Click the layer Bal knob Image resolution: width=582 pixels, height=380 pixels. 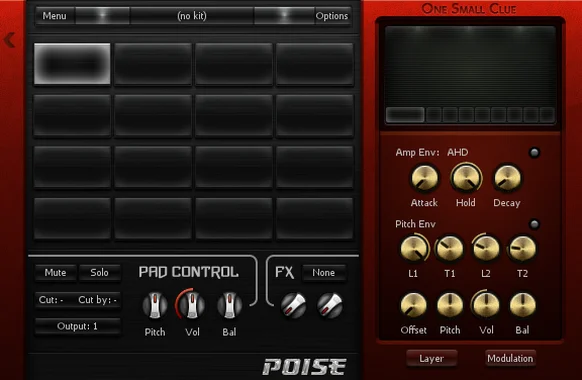(x=522, y=305)
